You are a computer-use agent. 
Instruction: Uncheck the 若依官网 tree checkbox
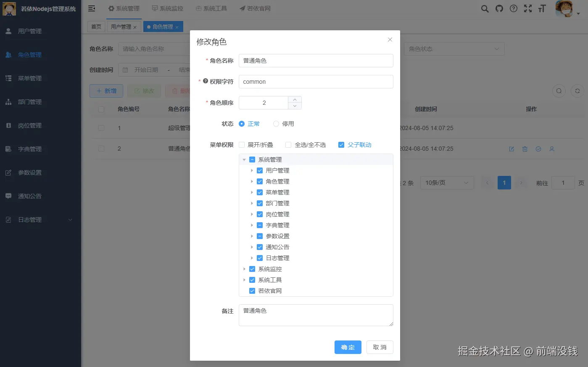click(x=252, y=291)
